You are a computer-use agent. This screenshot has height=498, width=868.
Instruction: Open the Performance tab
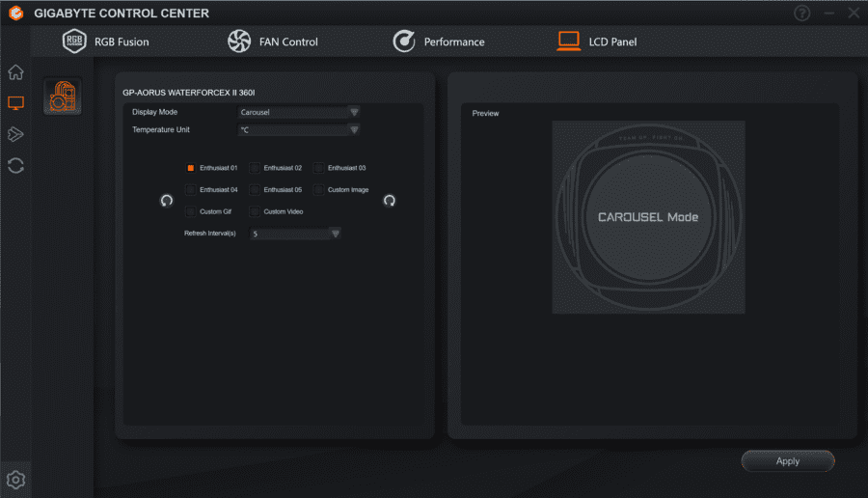(439, 41)
